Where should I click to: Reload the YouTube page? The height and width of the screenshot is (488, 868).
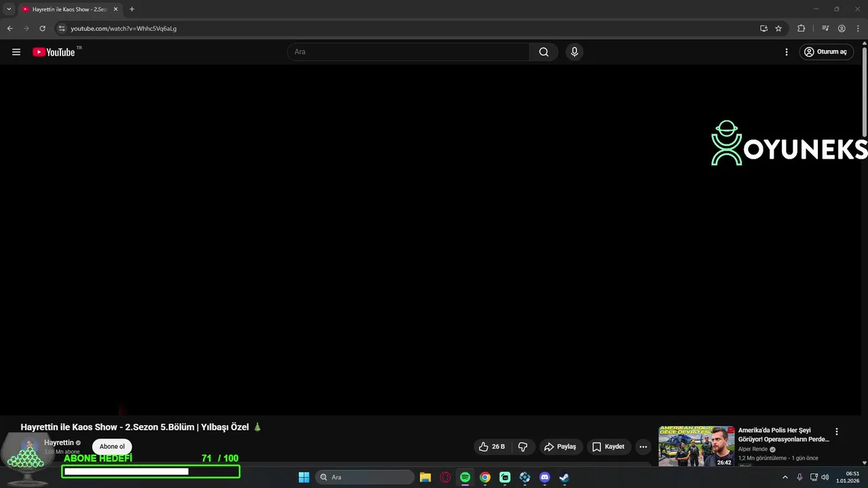(x=42, y=28)
